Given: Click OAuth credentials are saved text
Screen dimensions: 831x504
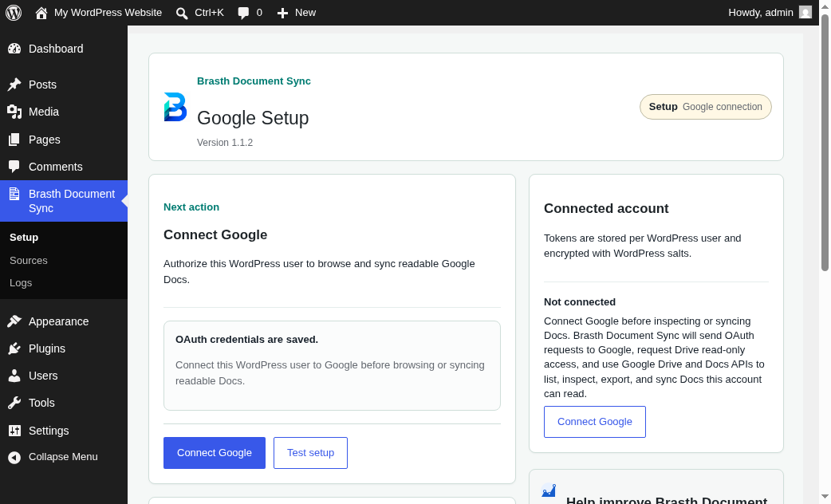Looking at the screenshot, I should (247, 340).
